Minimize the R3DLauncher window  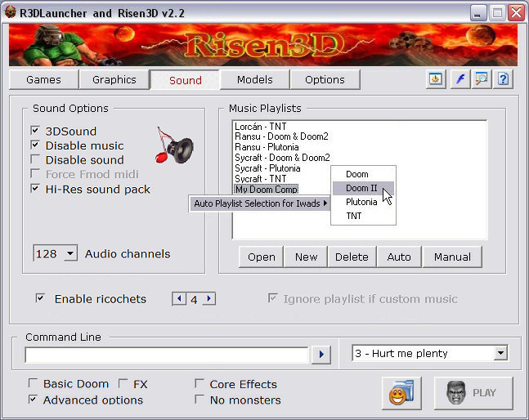coord(477,13)
